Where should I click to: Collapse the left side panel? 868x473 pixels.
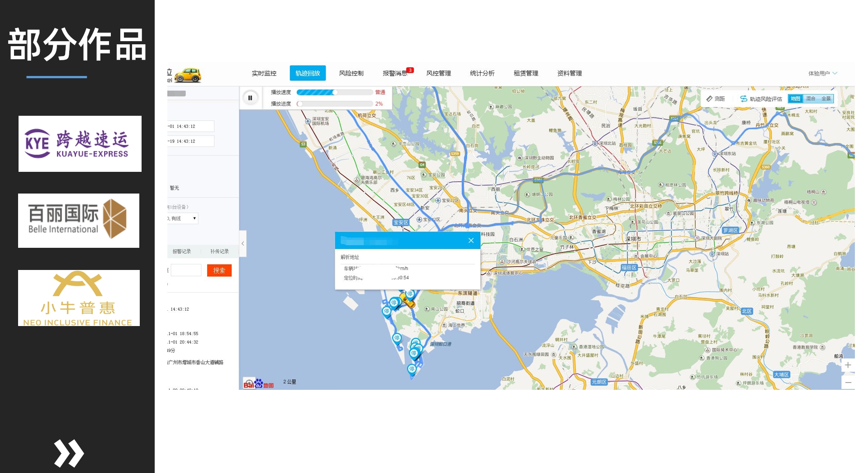point(243,244)
